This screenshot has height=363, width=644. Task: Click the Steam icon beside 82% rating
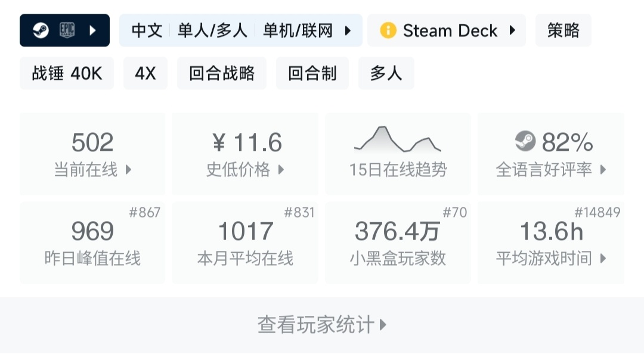tap(525, 142)
